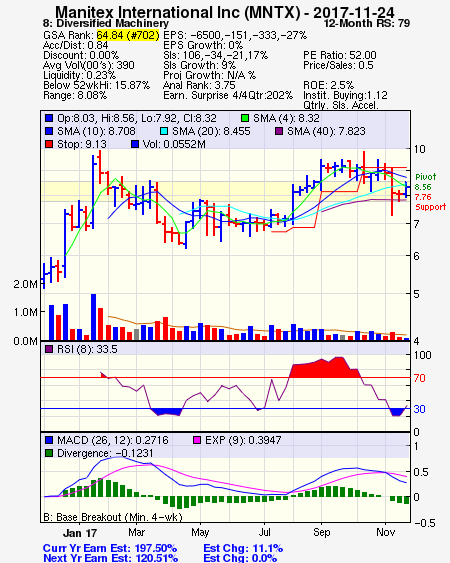Click the blue SMA (10) legend square

click(49, 131)
